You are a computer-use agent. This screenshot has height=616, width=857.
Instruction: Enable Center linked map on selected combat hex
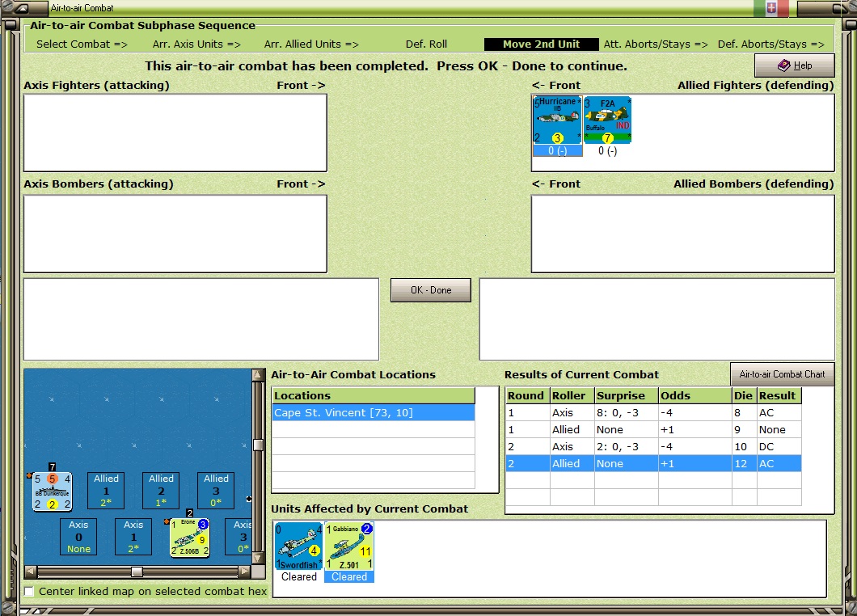coord(29,592)
